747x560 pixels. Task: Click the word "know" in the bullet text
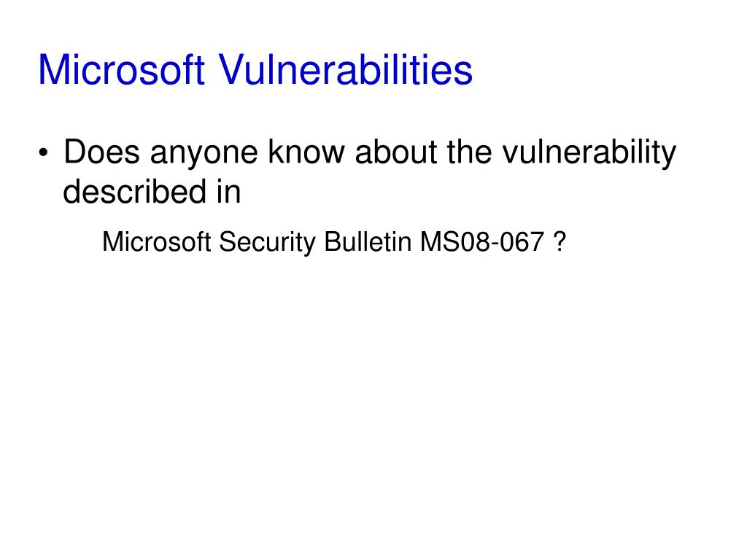point(306,152)
